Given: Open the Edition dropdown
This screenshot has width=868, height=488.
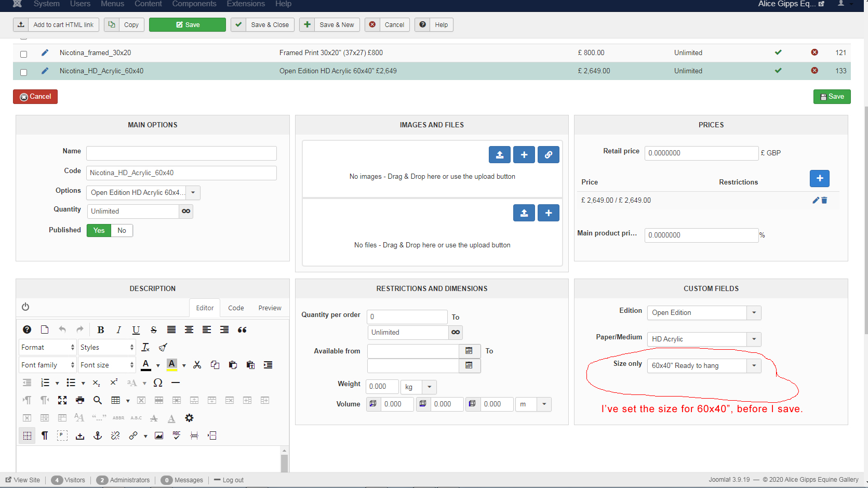Looking at the screenshot, I should click(704, 313).
